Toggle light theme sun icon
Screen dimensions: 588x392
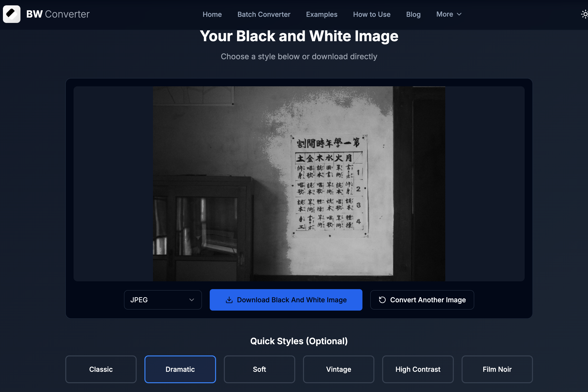585,14
